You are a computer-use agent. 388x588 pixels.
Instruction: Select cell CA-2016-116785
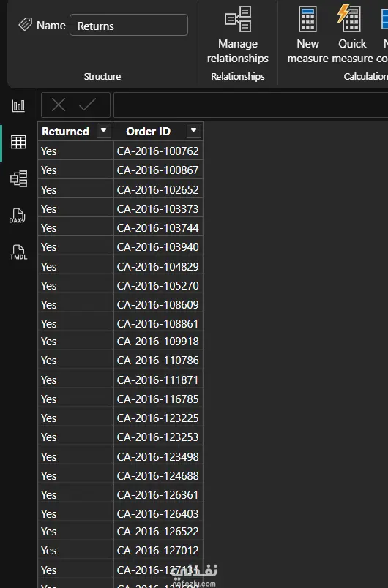coord(158,399)
